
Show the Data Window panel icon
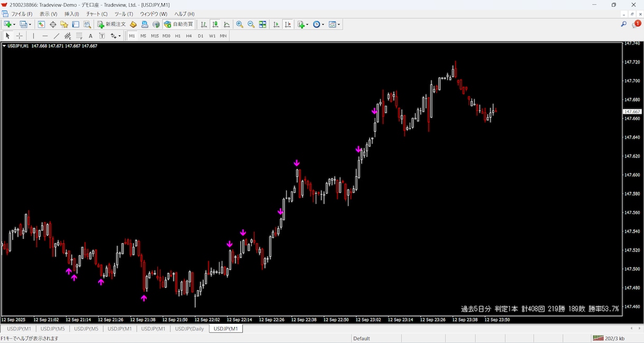pyautogui.click(x=53, y=24)
